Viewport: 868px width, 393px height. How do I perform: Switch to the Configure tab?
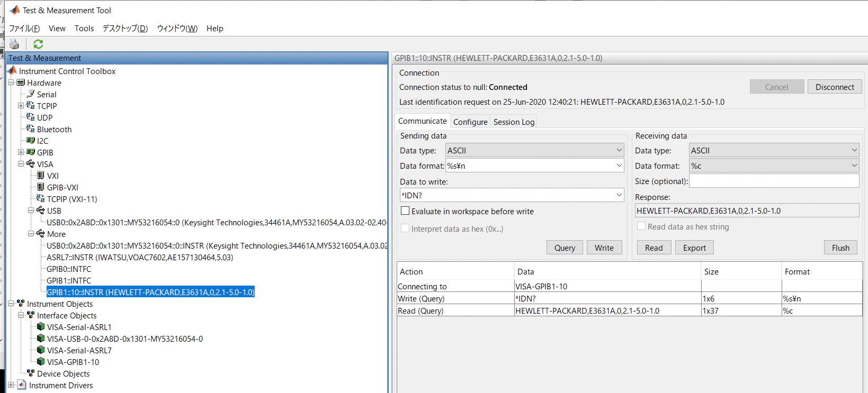(x=470, y=122)
